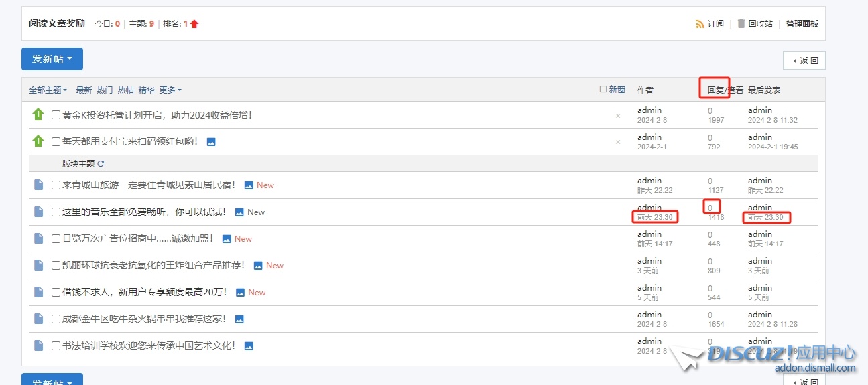Click image attachment icon beside 每天都用支付宝 thread
The image size is (868, 385).
tap(211, 142)
